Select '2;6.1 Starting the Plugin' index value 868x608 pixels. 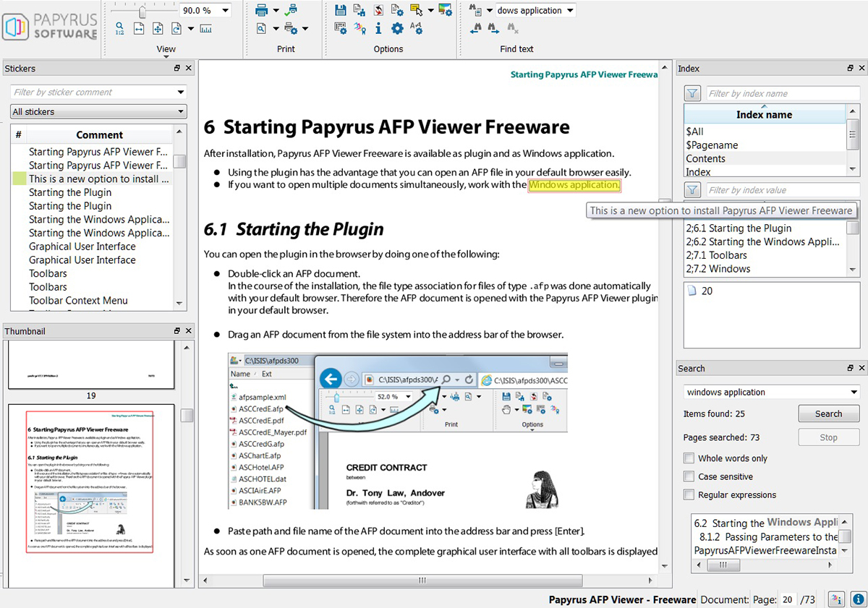(739, 228)
